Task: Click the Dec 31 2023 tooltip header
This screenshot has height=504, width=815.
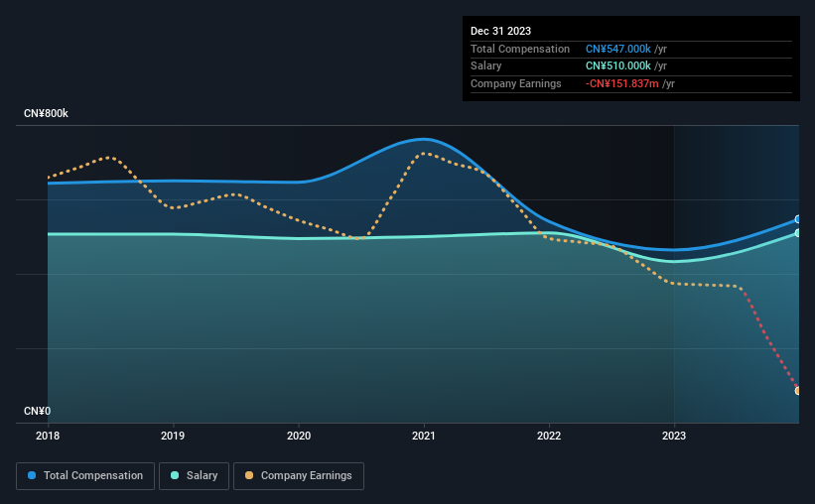Action: tap(500, 31)
